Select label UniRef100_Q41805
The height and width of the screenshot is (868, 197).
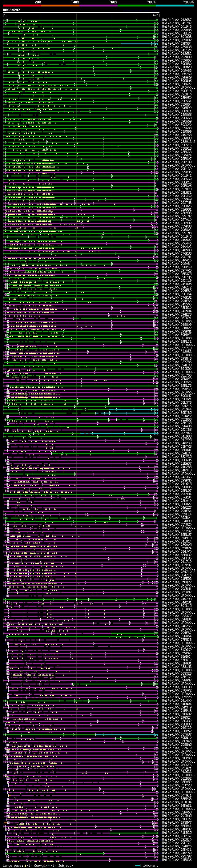pos(177,284)
